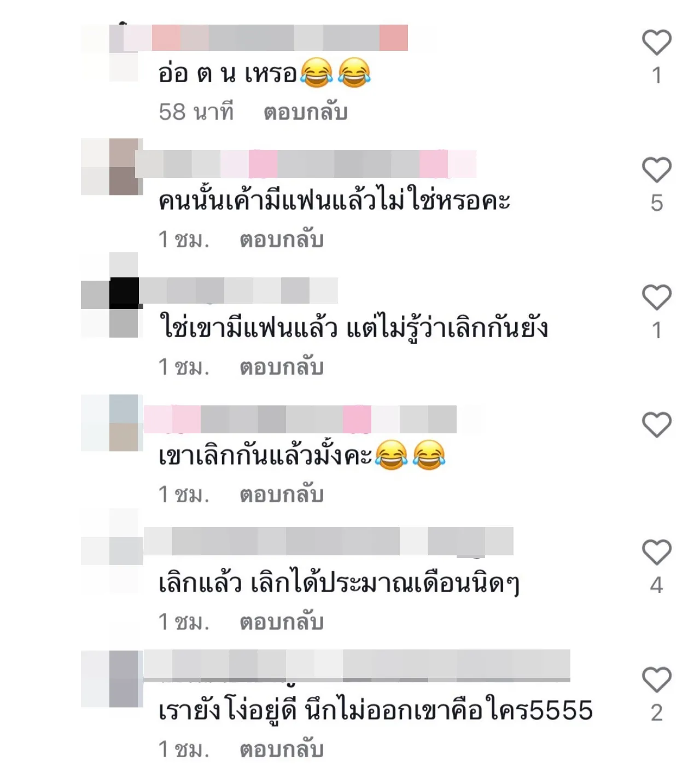This screenshot has width=700, height=772.
Task: Heart the comment 'เลิกแล้ว เลิกได้ประมาณเดือนนิดๆ'
Action: (x=656, y=553)
